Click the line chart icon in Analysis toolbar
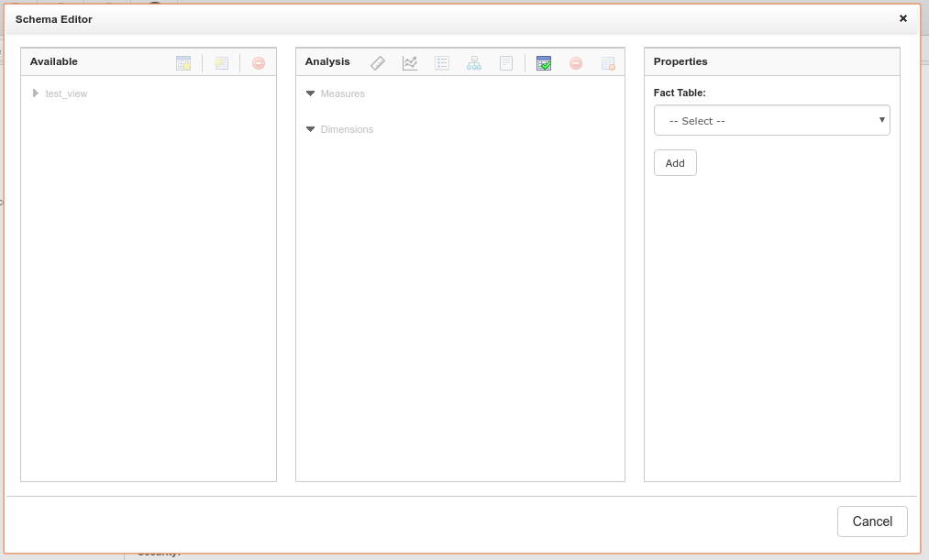Screen dimensions: 929x560 pyautogui.click(x=410, y=63)
